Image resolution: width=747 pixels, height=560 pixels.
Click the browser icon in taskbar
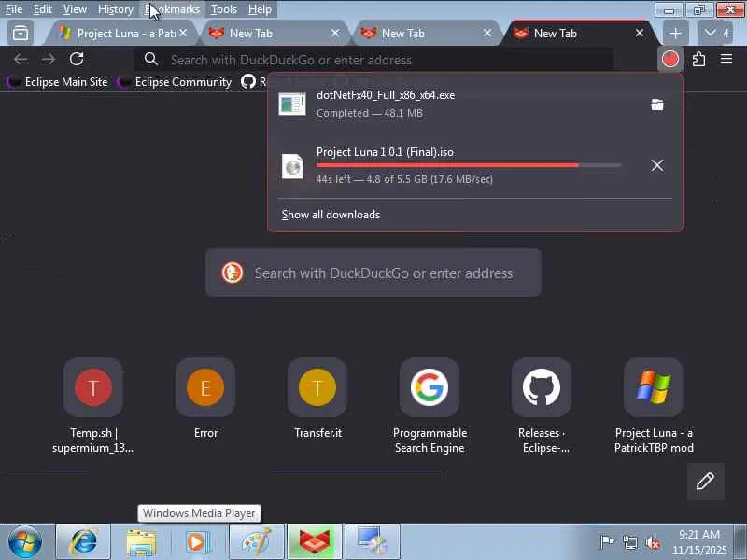[x=315, y=542]
